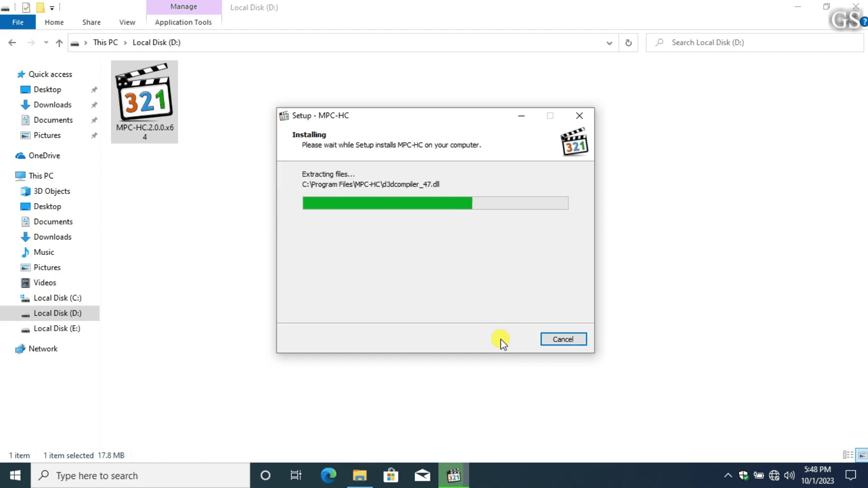Viewport: 868px width, 488px height.
Task: Open Desktop under This PC
Action: [x=47, y=206]
